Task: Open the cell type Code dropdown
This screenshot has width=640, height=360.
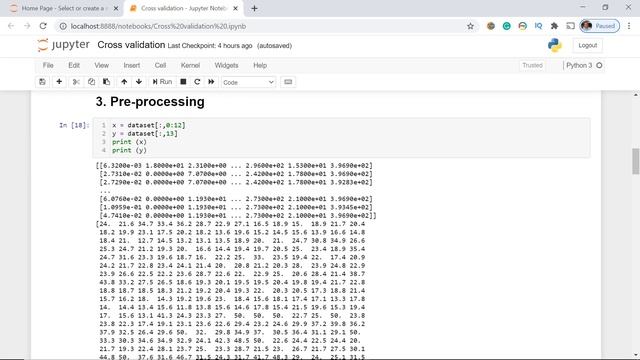Action: pyautogui.click(x=248, y=82)
